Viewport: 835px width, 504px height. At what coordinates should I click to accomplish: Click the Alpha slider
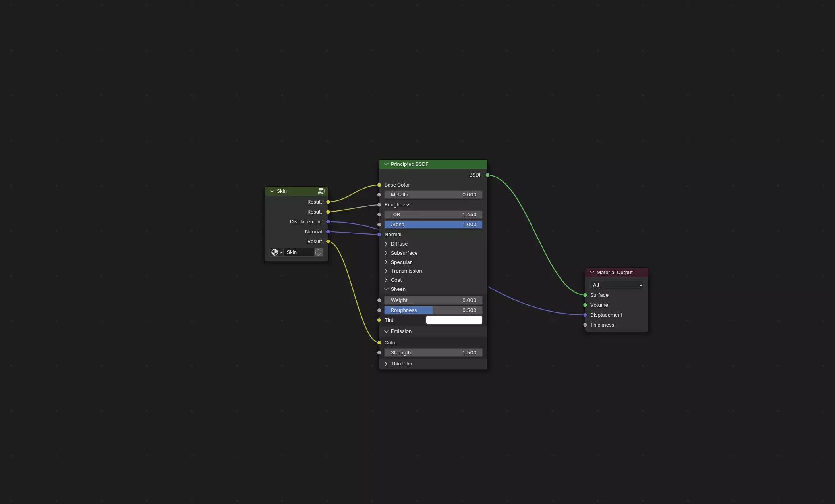pos(433,225)
